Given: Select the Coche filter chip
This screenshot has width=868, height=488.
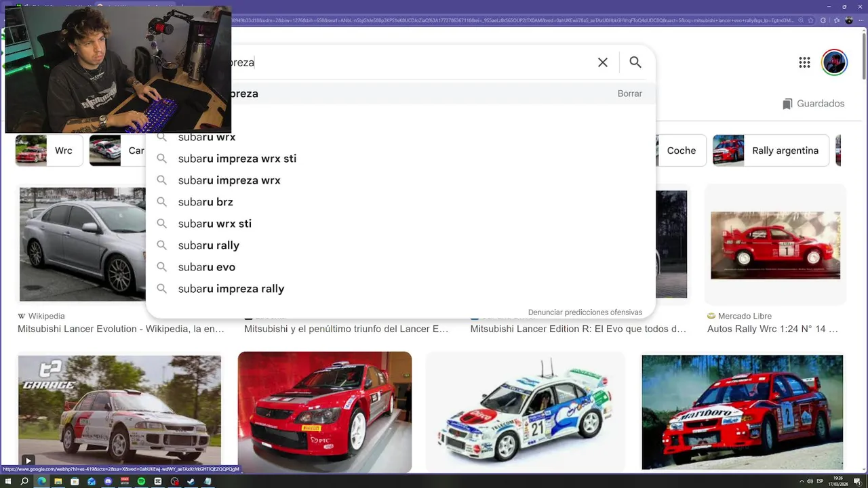Looking at the screenshot, I should 681,150.
